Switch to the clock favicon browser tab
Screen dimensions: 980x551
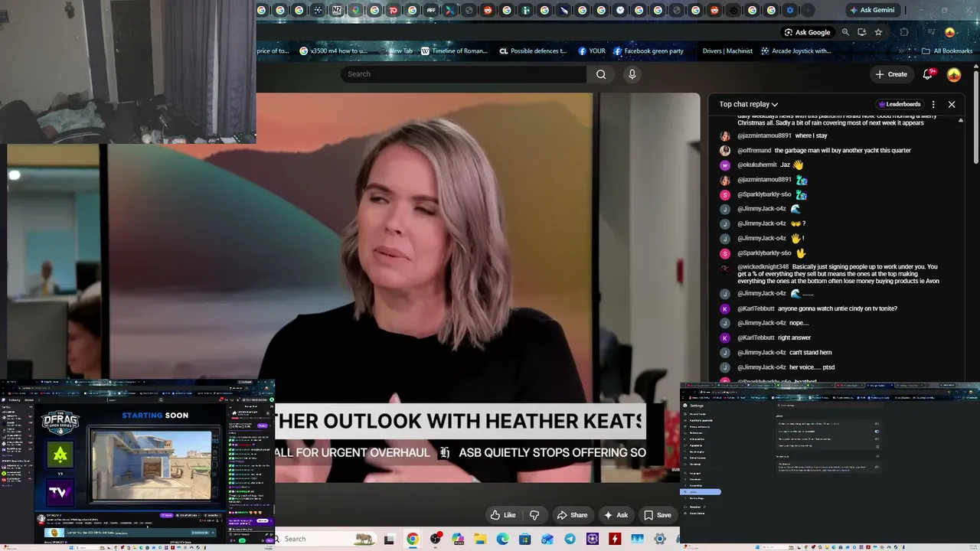(x=620, y=10)
